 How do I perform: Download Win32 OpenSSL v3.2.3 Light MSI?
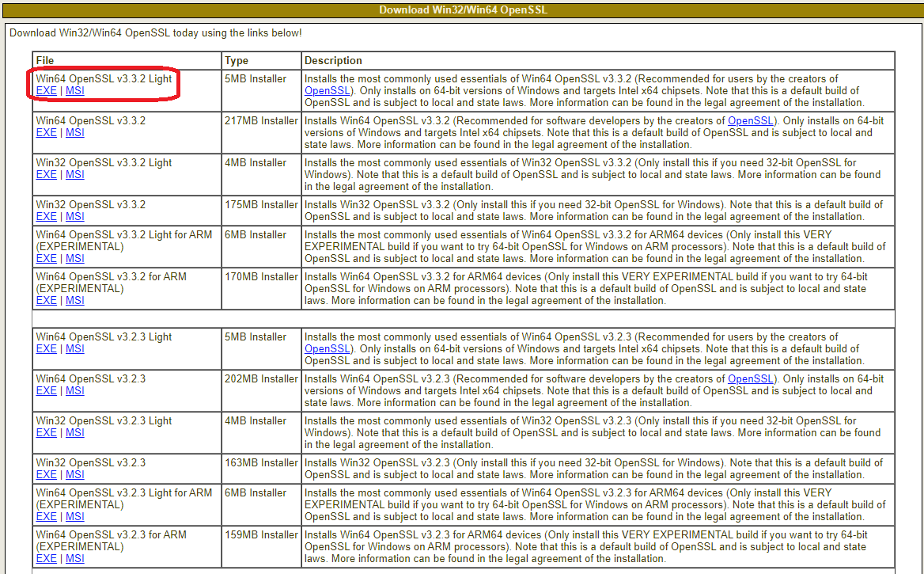[75, 432]
